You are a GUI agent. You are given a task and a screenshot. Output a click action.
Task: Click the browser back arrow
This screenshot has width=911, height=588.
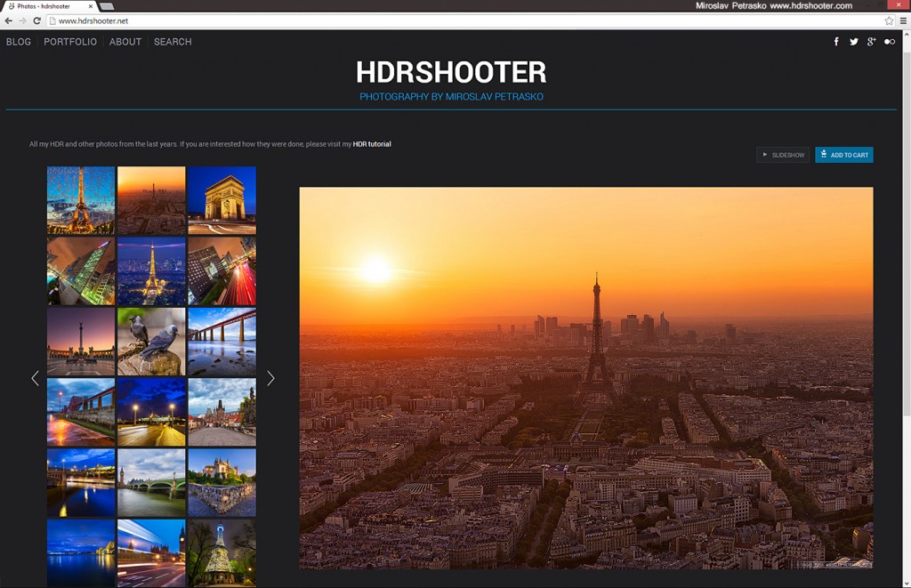pyautogui.click(x=8, y=20)
